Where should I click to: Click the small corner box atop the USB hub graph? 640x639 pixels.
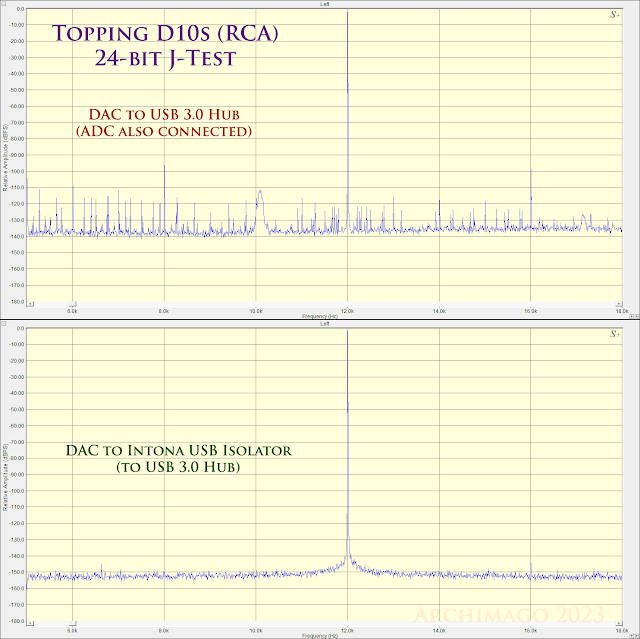3,4
